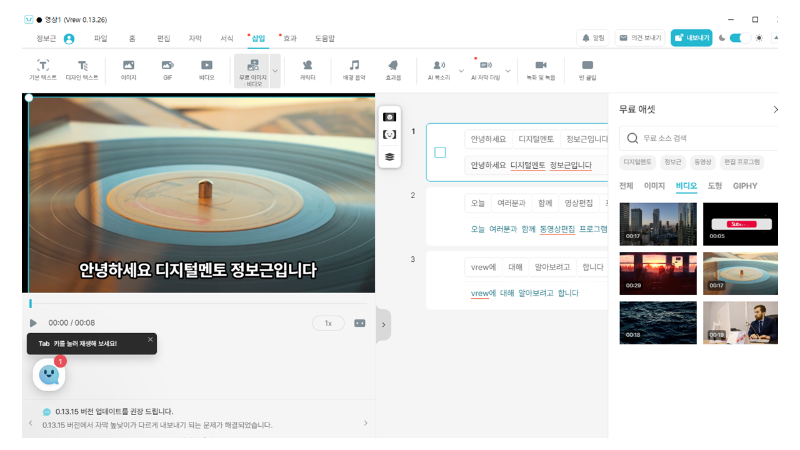Insert a GIF from the toolbar
Image resolution: width=800 pixels, height=450 pixels.
click(168, 69)
